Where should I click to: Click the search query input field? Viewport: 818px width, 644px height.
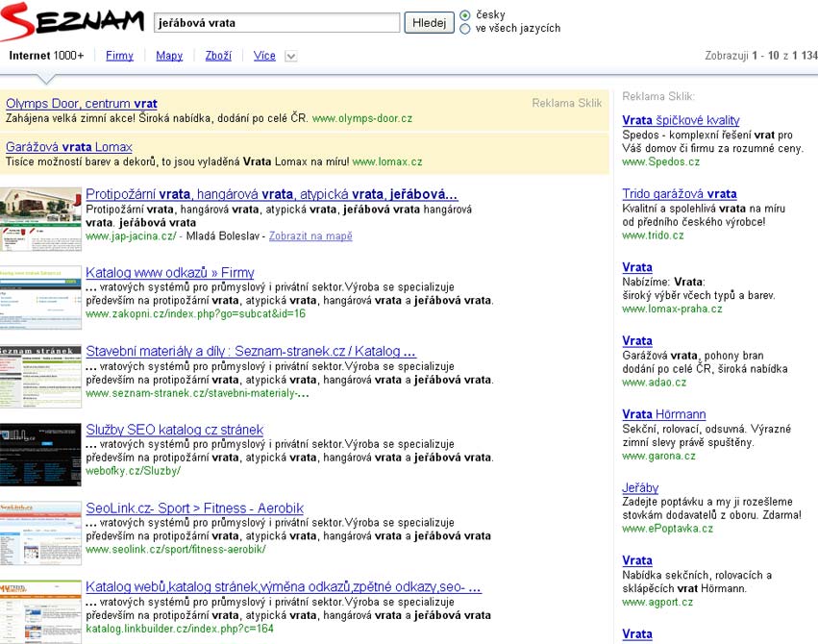pos(277,23)
